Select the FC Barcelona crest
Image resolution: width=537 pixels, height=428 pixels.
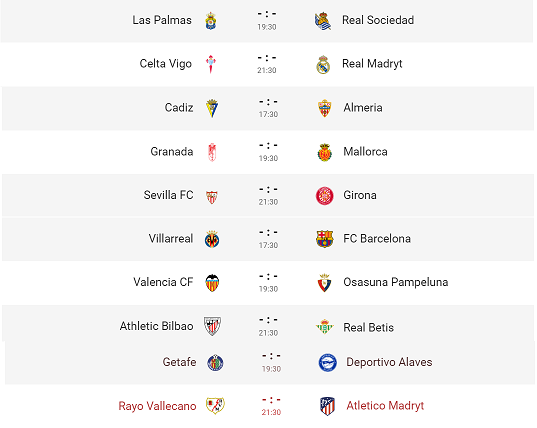(324, 239)
